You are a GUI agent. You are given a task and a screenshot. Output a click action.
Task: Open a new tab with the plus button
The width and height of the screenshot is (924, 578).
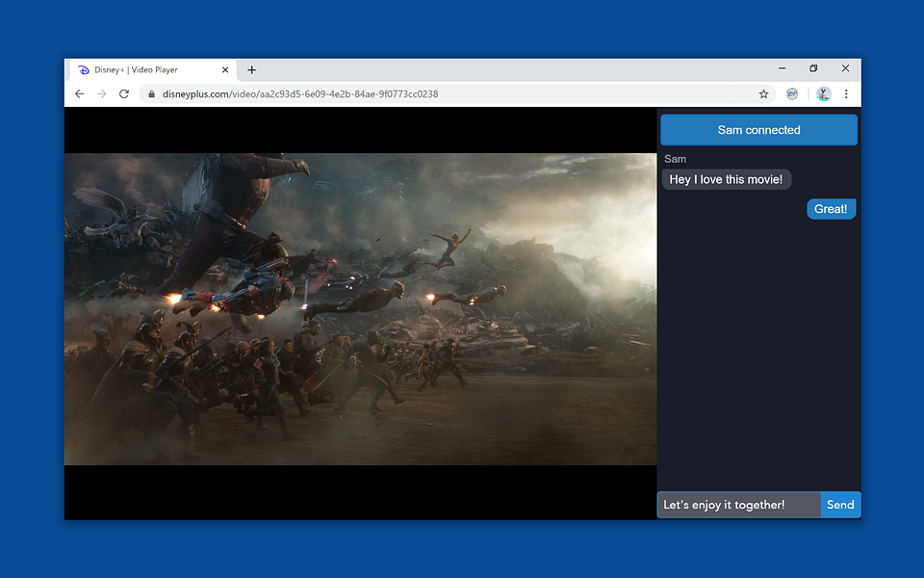tap(251, 69)
